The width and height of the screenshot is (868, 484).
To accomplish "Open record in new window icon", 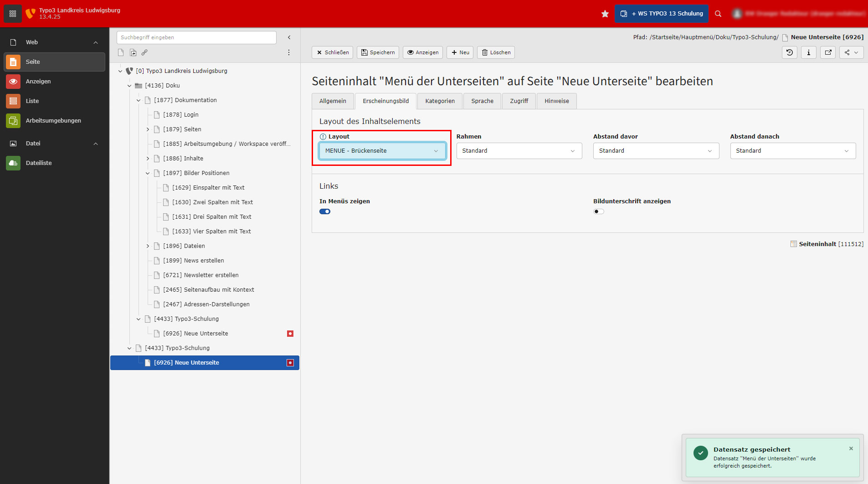I will (x=828, y=52).
